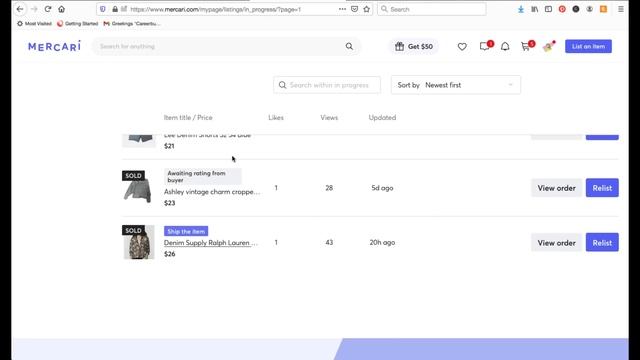Open the Ashley vintage charm listing title
Viewport: 640px width, 360px height.
pyautogui.click(x=211, y=191)
